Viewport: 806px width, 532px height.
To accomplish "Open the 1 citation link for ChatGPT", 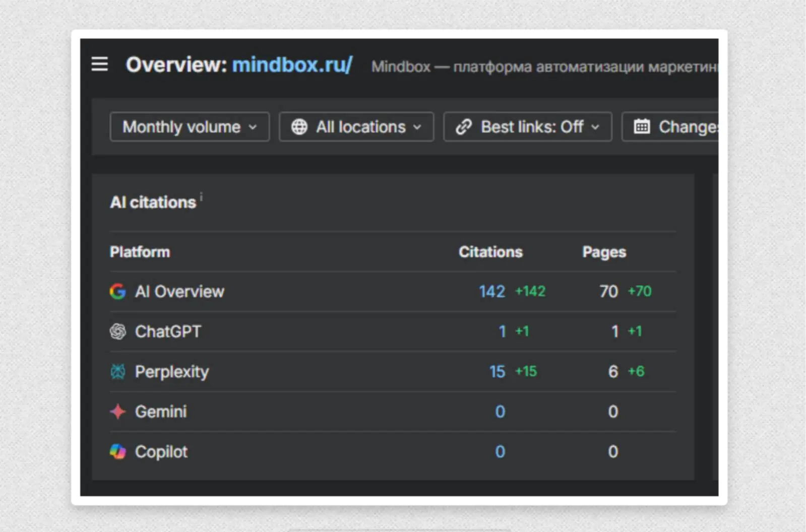I will click(x=502, y=331).
